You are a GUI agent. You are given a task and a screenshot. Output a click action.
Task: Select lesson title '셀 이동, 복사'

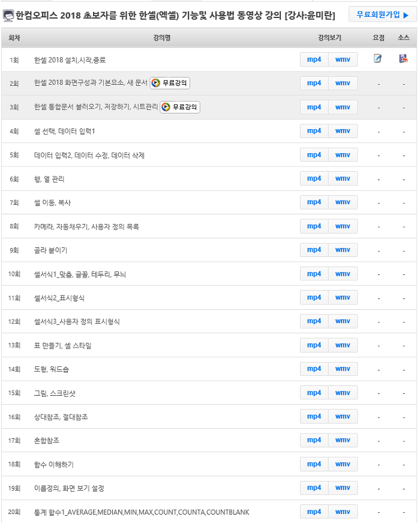[x=52, y=203]
